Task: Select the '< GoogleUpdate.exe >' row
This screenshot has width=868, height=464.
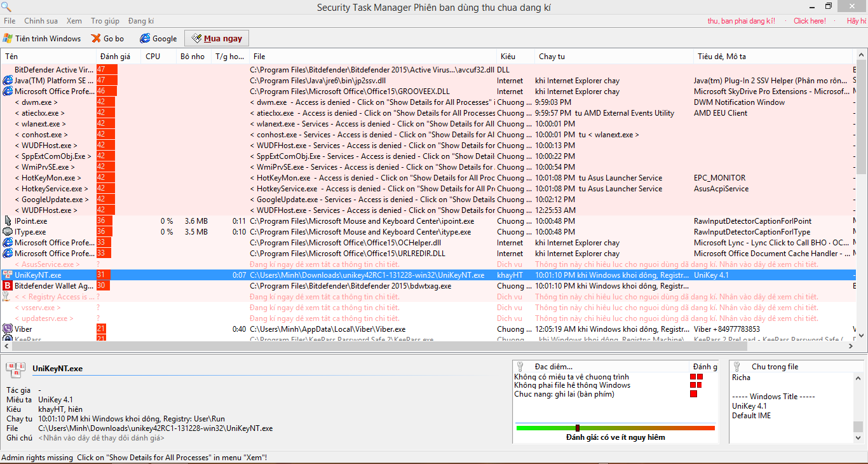Action: click(x=428, y=200)
